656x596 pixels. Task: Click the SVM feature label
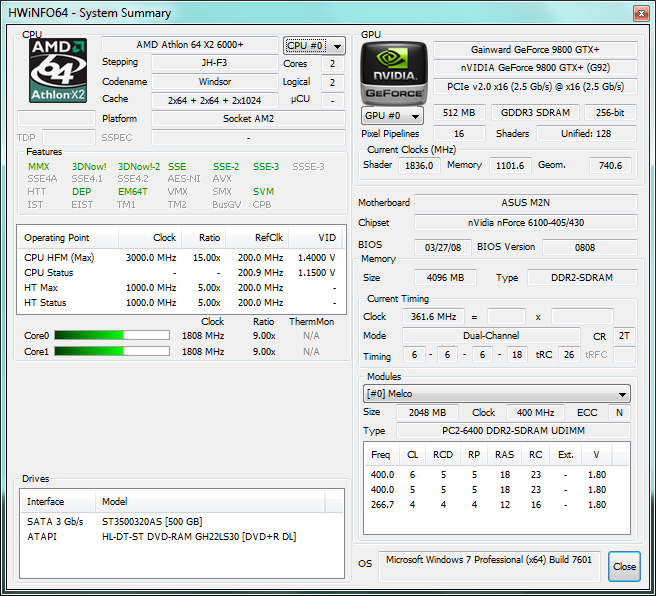click(x=263, y=192)
